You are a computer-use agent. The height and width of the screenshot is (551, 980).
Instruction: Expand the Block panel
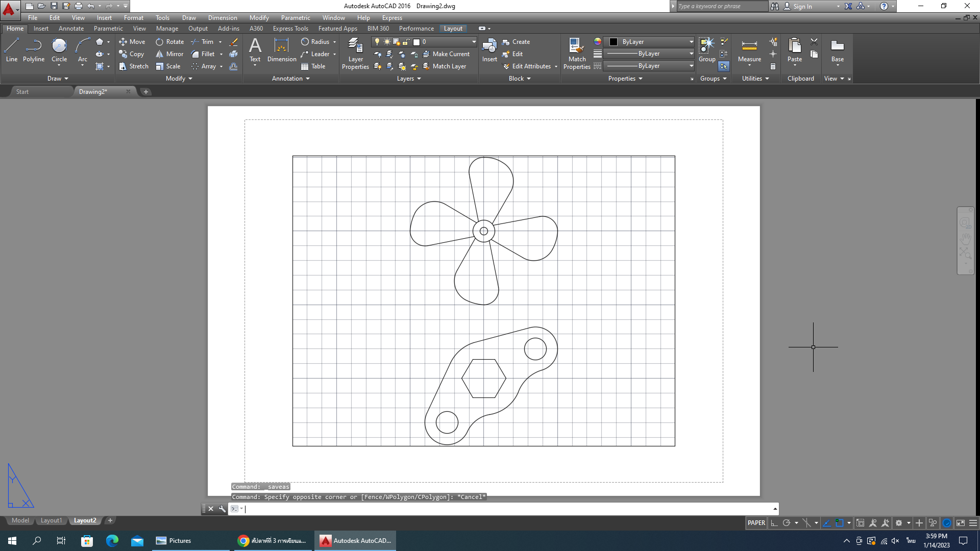520,79
